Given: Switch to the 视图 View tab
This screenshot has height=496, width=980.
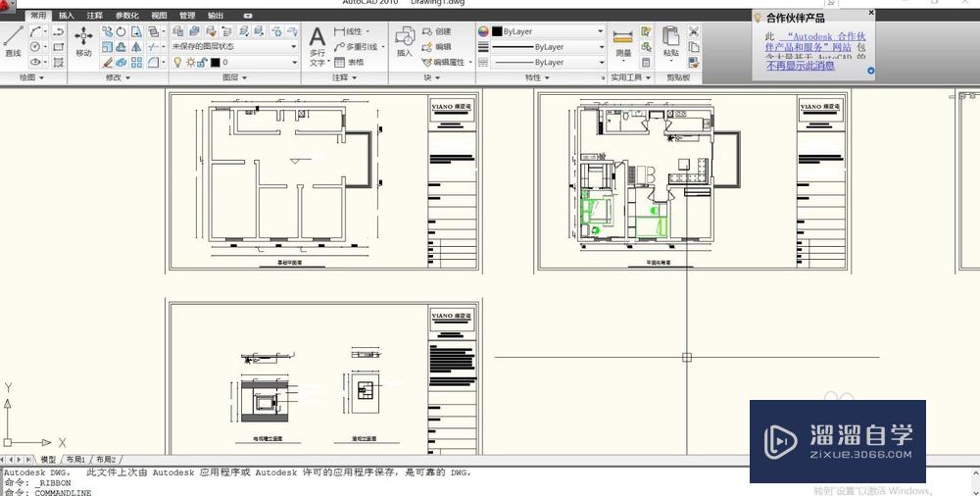Looking at the screenshot, I should (x=160, y=15).
